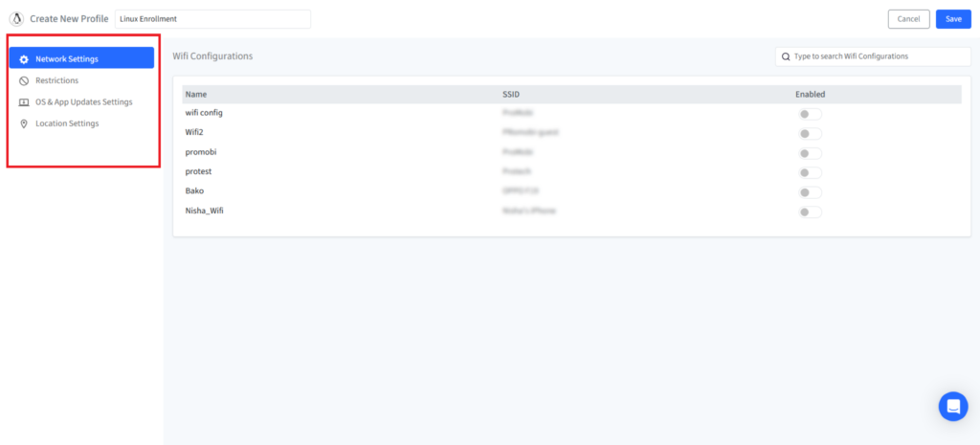
Task: Click the 'Create New Profile' title text
Action: [69, 19]
